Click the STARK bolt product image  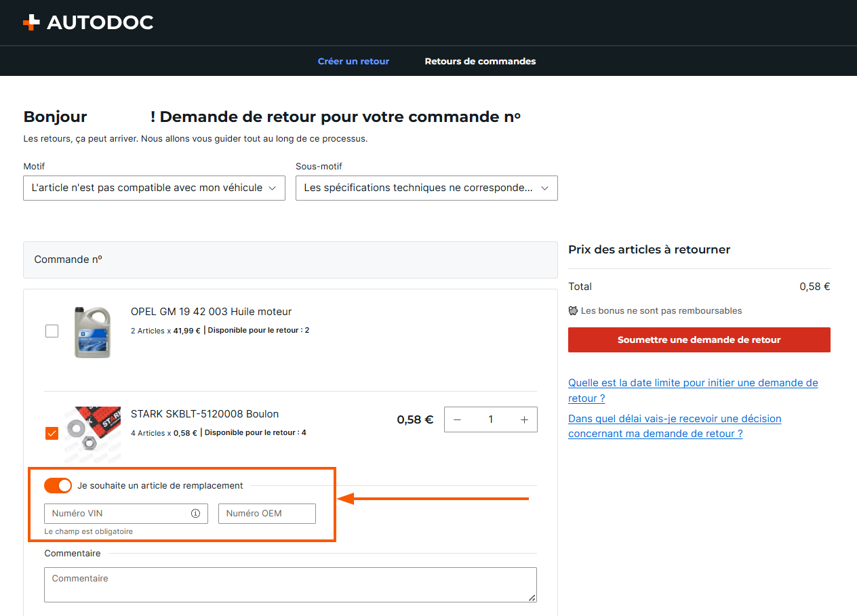92,434
